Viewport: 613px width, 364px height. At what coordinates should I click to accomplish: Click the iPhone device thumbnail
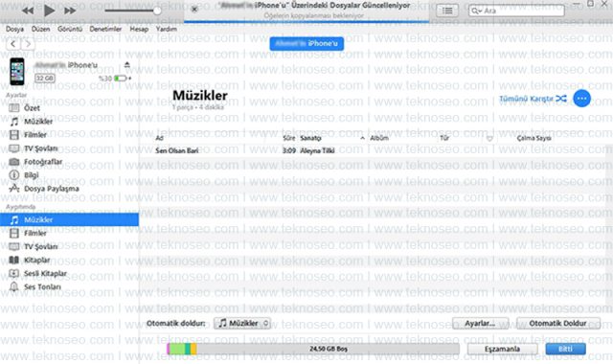[x=17, y=72]
